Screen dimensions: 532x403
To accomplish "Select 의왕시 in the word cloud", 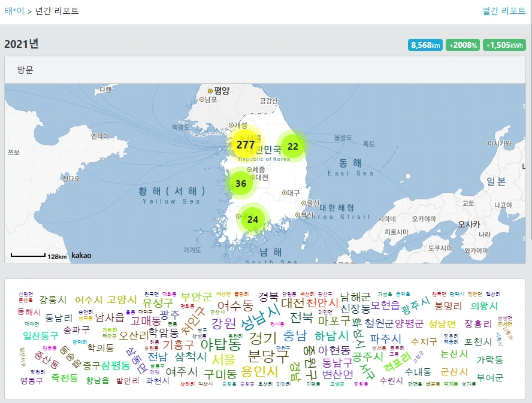I will (484, 306).
